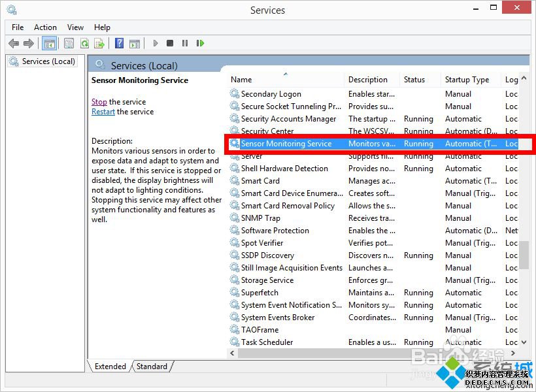536x392 pixels.
Task: Click the gear icon beside Task Scheduler
Action: (235, 342)
